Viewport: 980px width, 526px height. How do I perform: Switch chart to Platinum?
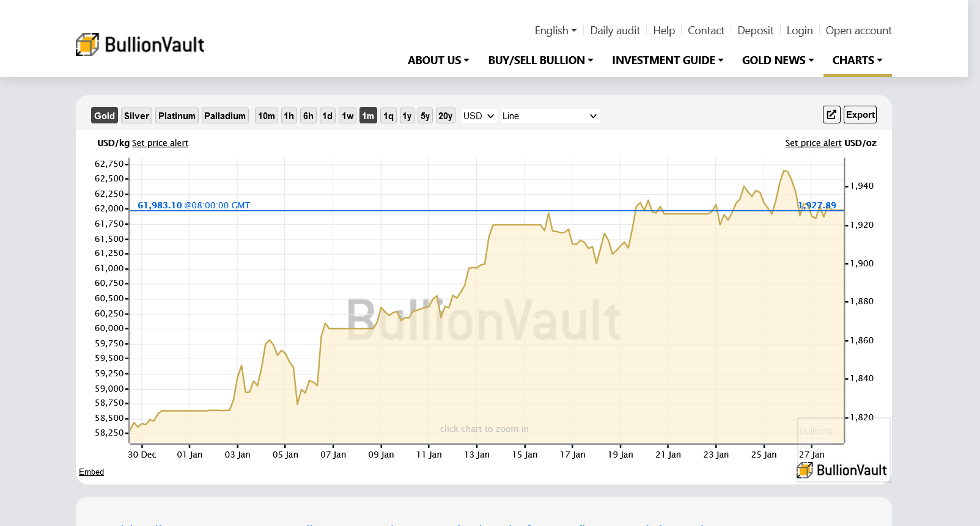coord(177,116)
